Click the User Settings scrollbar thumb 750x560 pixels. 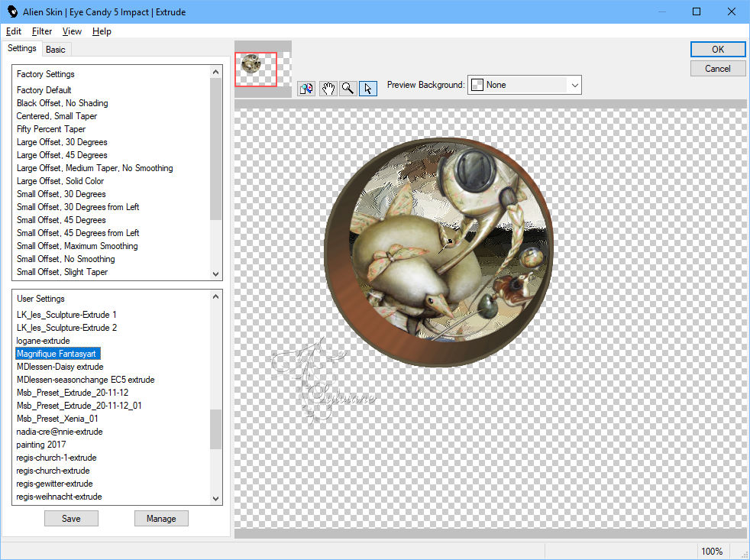[215, 429]
